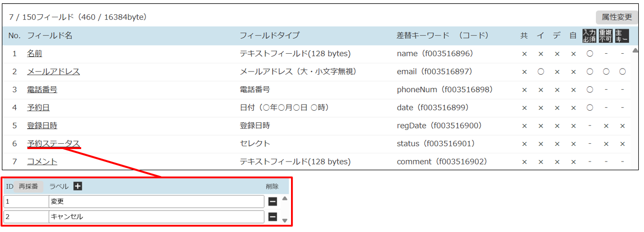Image resolution: width=644 pixels, height=232 pixels.
Task: Click the plus icon next to ラベル
Action: pos(78,186)
